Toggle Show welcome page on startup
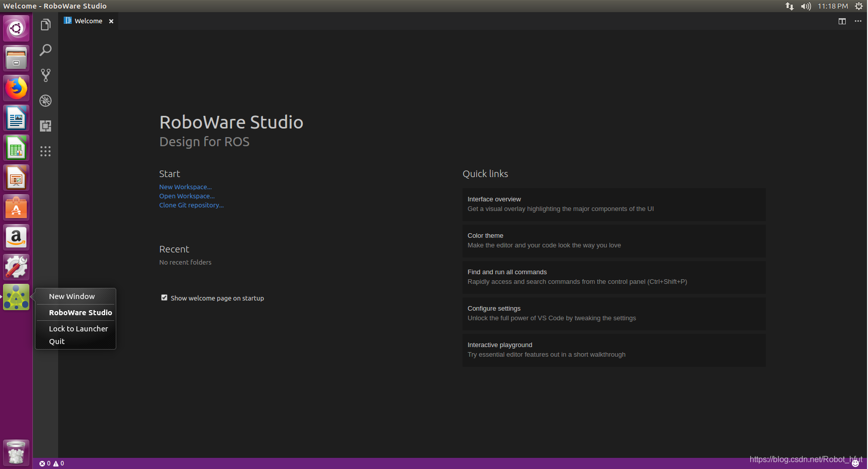868x469 pixels. coord(164,297)
